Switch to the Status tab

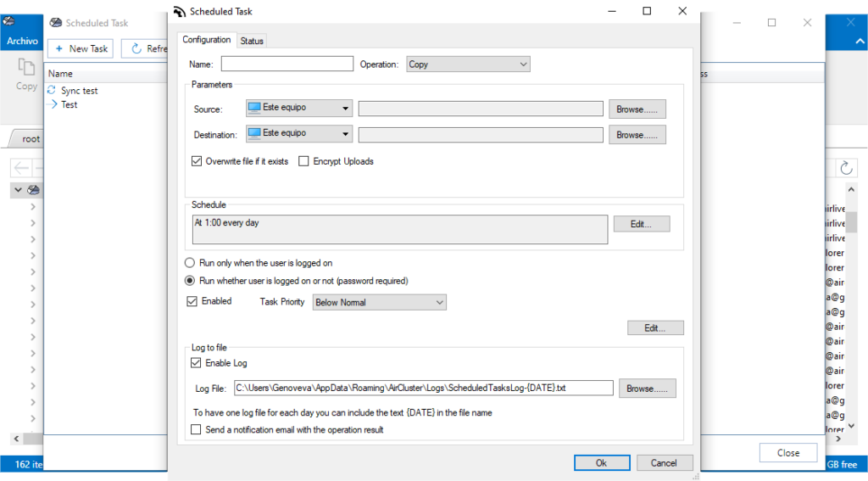click(x=251, y=41)
